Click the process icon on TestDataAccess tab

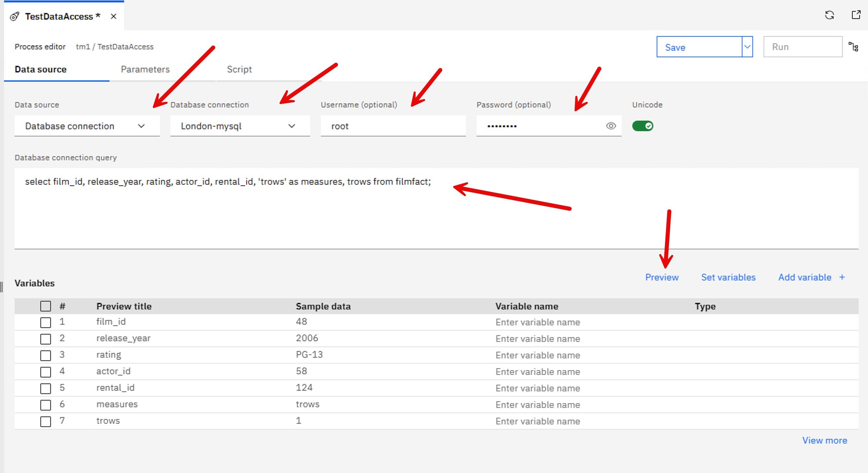click(x=15, y=17)
